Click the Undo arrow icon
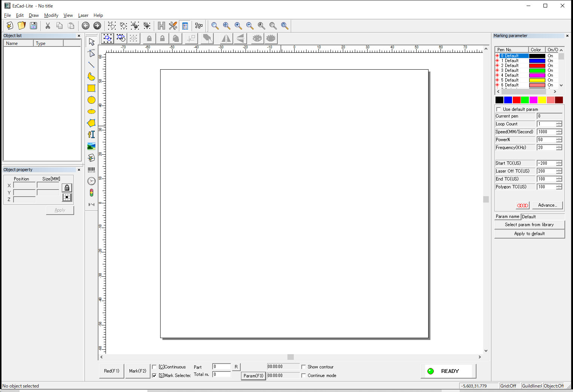Viewport: 573px width, 392px height. 86,25
